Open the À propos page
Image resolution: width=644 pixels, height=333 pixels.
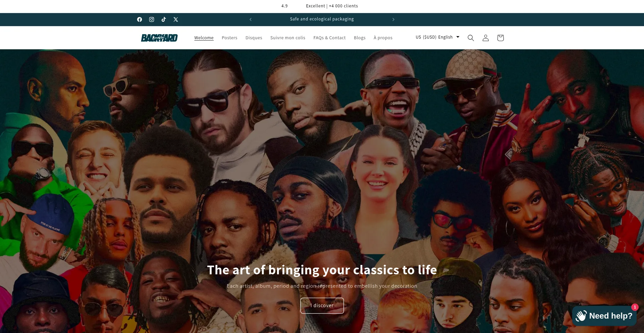click(x=383, y=38)
